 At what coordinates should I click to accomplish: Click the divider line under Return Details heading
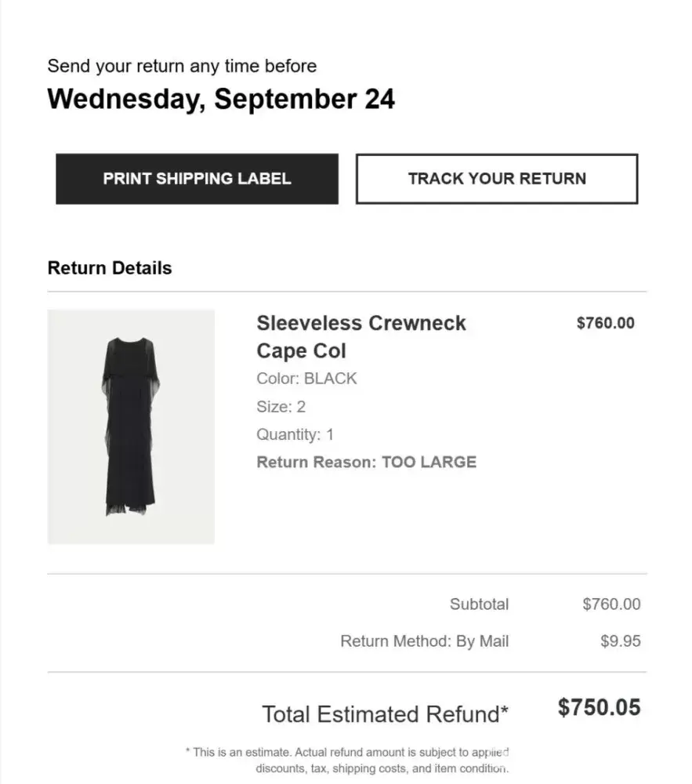346,292
